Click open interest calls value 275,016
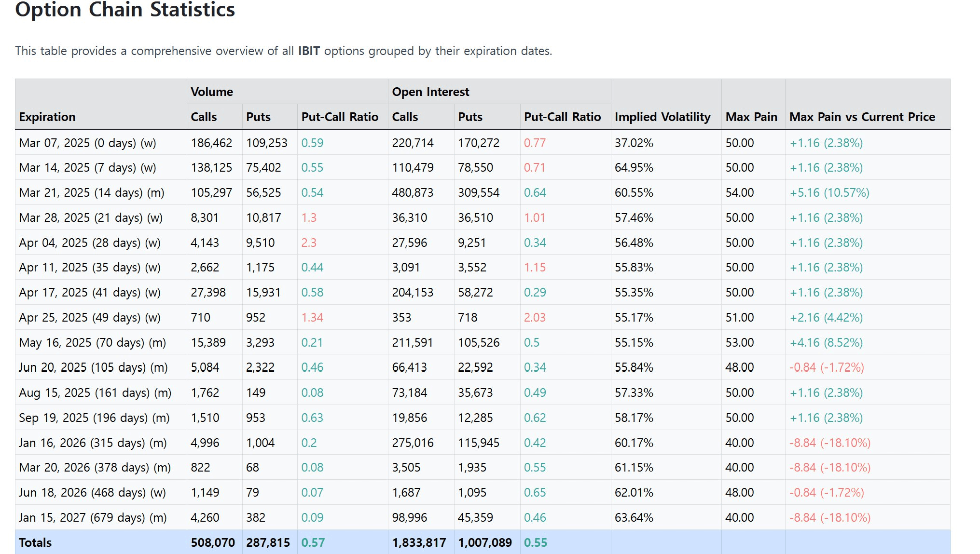The image size is (980, 554). 413,443
